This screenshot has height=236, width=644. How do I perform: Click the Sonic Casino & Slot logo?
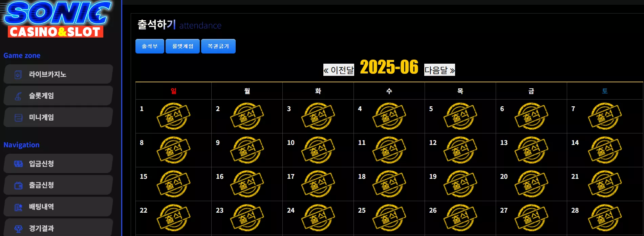[x=57, y=19]
